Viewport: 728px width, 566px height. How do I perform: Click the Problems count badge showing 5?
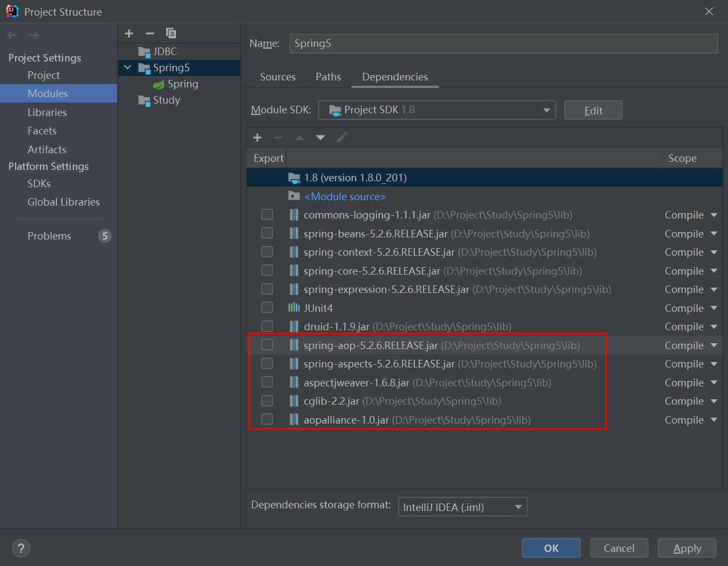105,236
